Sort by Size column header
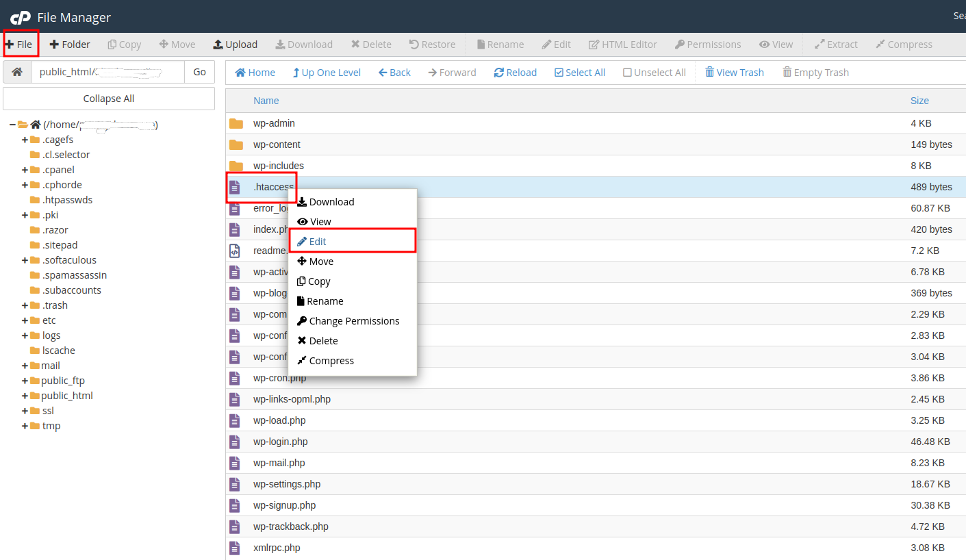This screenshot has height=560, width=966. point(919,101)
